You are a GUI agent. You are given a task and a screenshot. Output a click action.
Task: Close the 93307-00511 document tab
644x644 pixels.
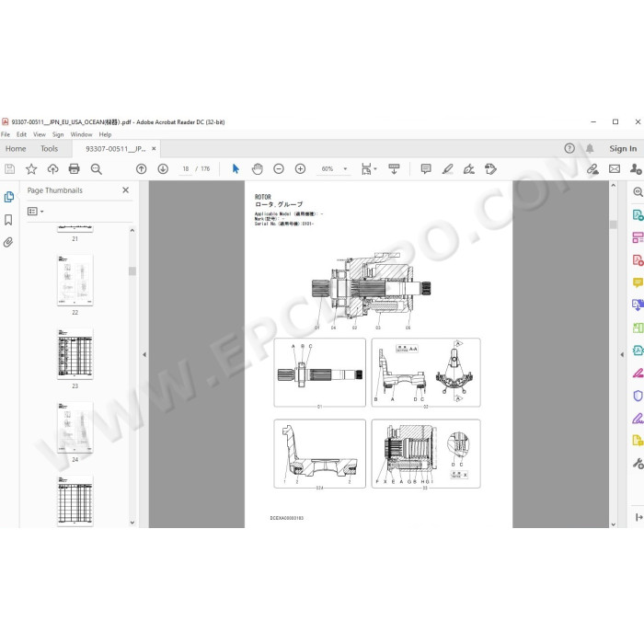(x=154, y=149)
